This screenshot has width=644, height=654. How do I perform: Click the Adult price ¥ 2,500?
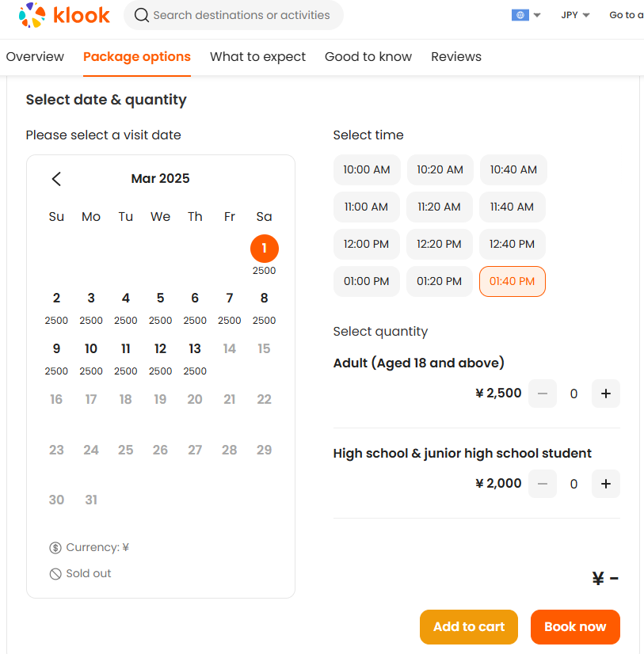click(498, 393)
